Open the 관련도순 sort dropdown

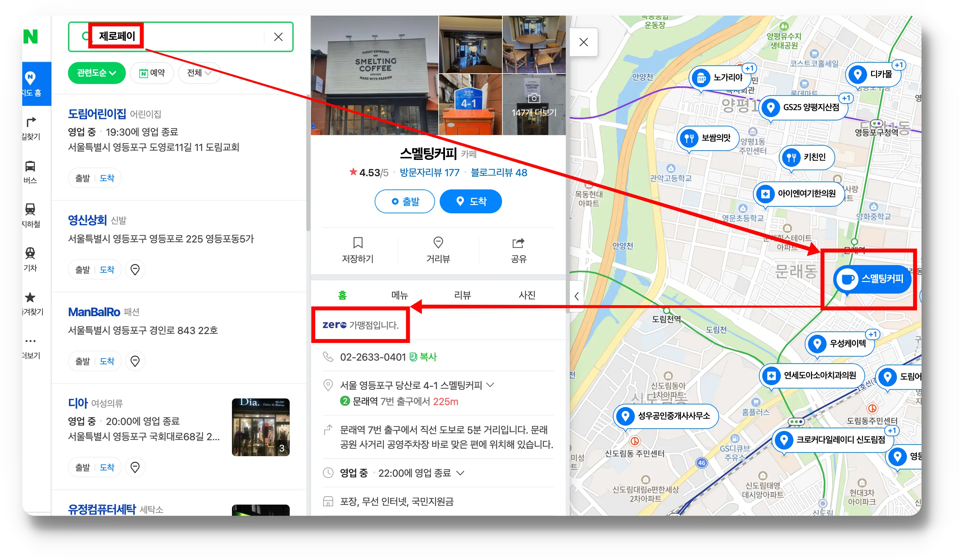[x=97, y=73]
